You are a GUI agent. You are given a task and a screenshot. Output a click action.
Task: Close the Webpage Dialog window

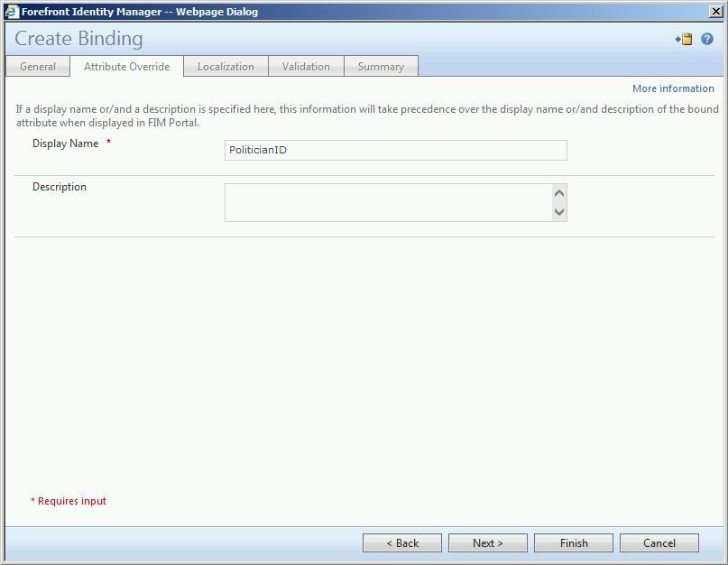click(716, 12)
